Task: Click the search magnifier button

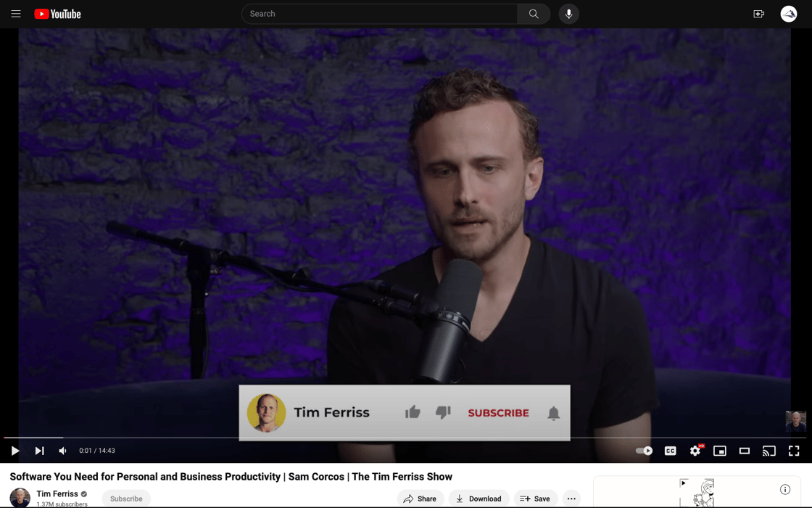Action: coord(534,14)
